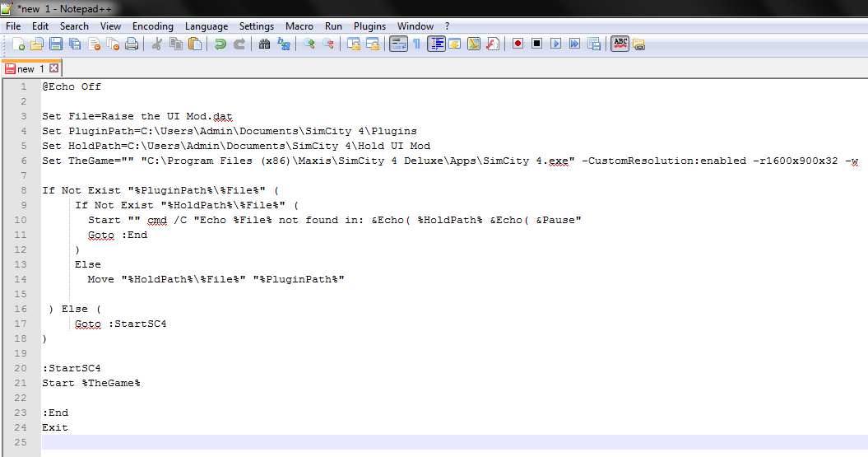Image resolution: width=868 pixels, height=457 pixels.
Task: Click the '@Echo Off' text on line 1
Action: click(x=72, y=86)
